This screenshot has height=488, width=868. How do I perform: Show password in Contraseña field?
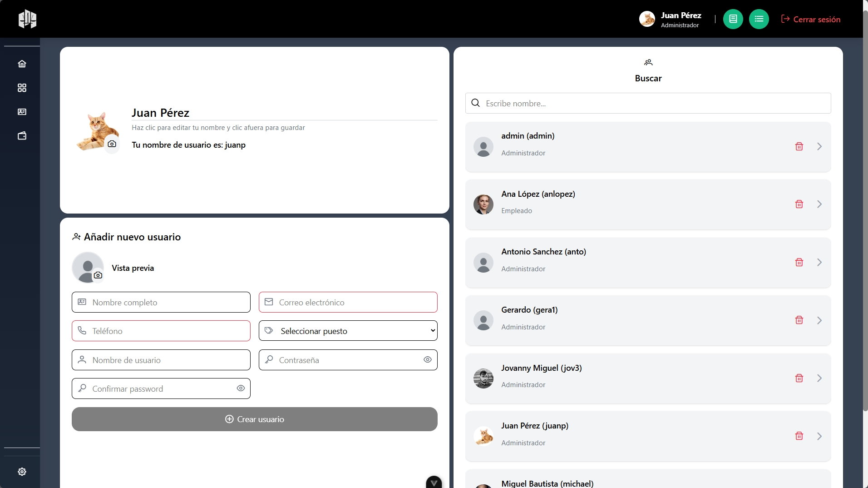427,359
